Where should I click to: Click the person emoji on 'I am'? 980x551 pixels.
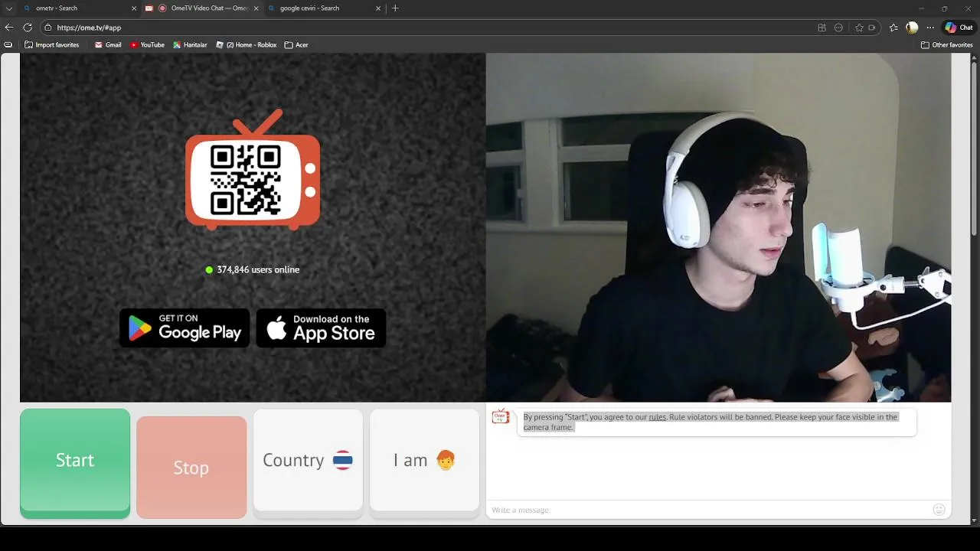[446, 460]
